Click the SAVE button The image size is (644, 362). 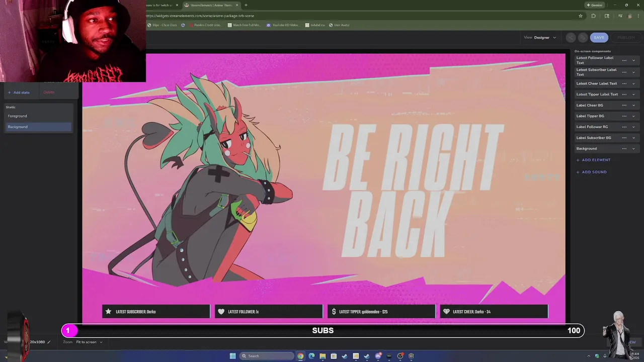[x=599, y=37]
